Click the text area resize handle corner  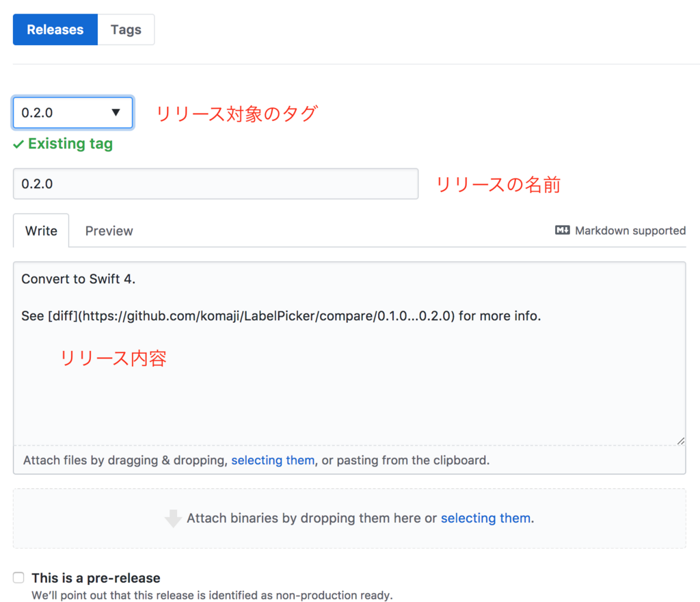coord(681,441)
